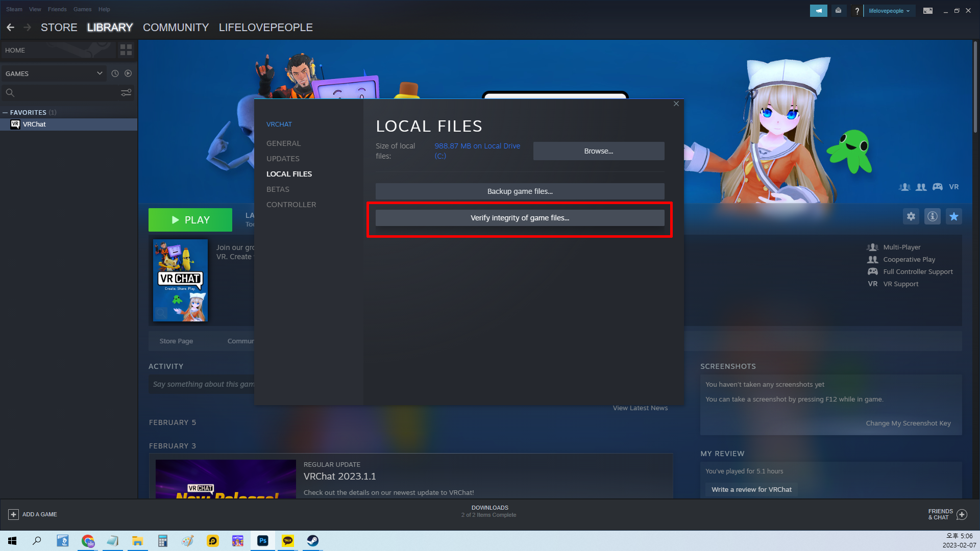Screen dimensions: 980x551
Task: Close the VRChat properties dialog
Action: 676,104
